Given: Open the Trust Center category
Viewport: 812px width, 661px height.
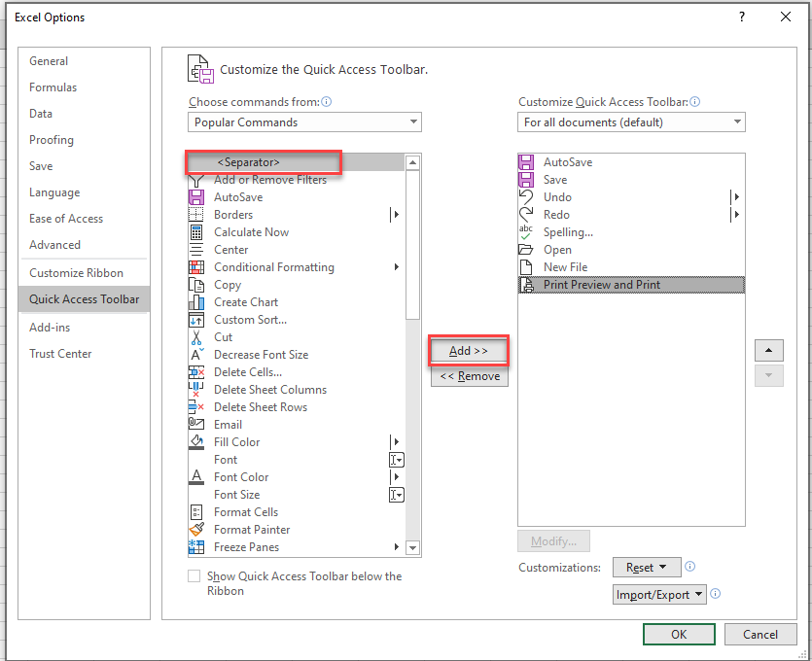Looking at the screenshot, I should coord(84,354).
